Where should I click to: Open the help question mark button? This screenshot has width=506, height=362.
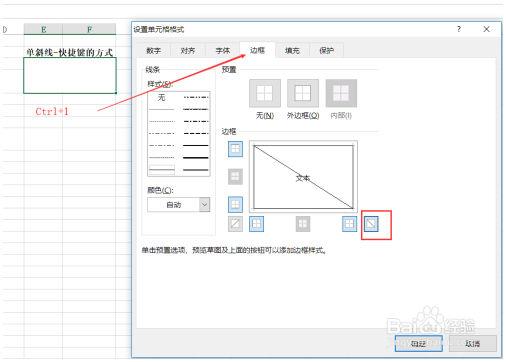click(459, 29)
